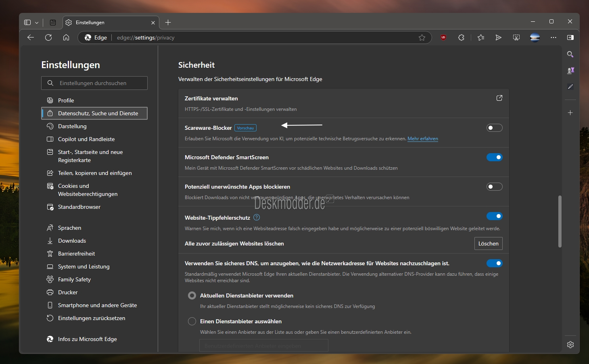
Task: Turn on Potenziell unerwünschte Apps blockieren
Action: (x=495, y=187)
